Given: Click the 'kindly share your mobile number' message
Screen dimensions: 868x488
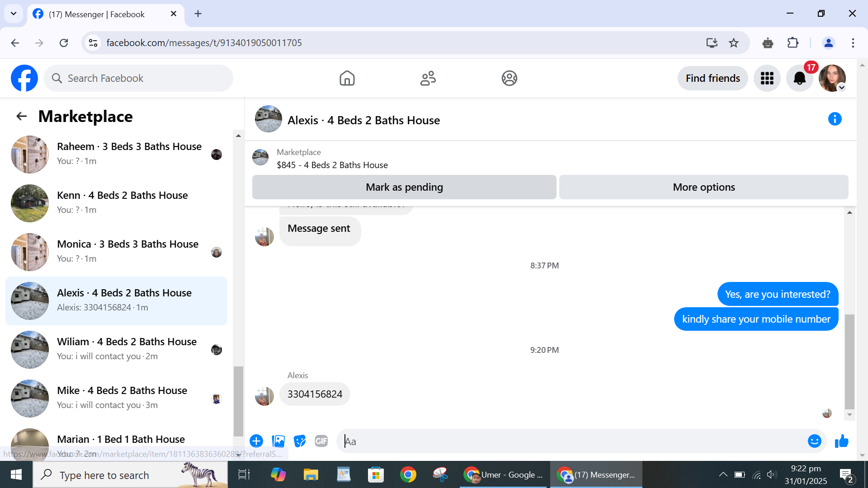Looking at the screenshot, I should coord(756,319).
